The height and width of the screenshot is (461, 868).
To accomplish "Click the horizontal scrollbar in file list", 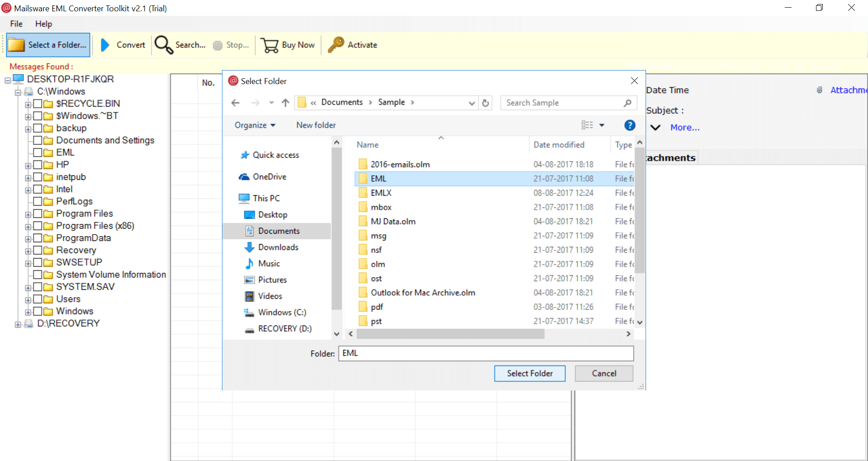I will point(450,334).
